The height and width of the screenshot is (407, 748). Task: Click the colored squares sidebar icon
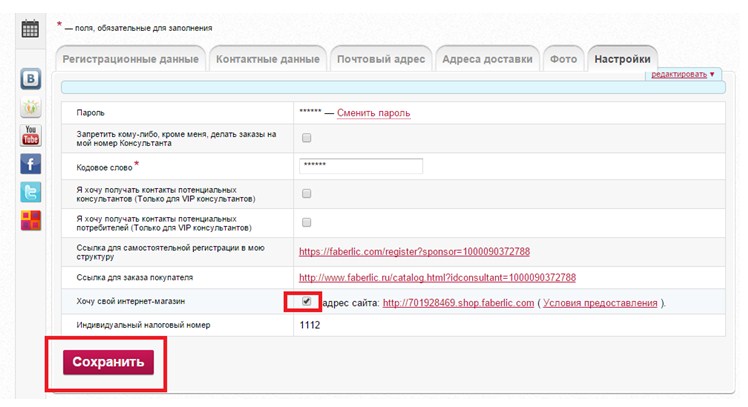click(x=31, y=220)
